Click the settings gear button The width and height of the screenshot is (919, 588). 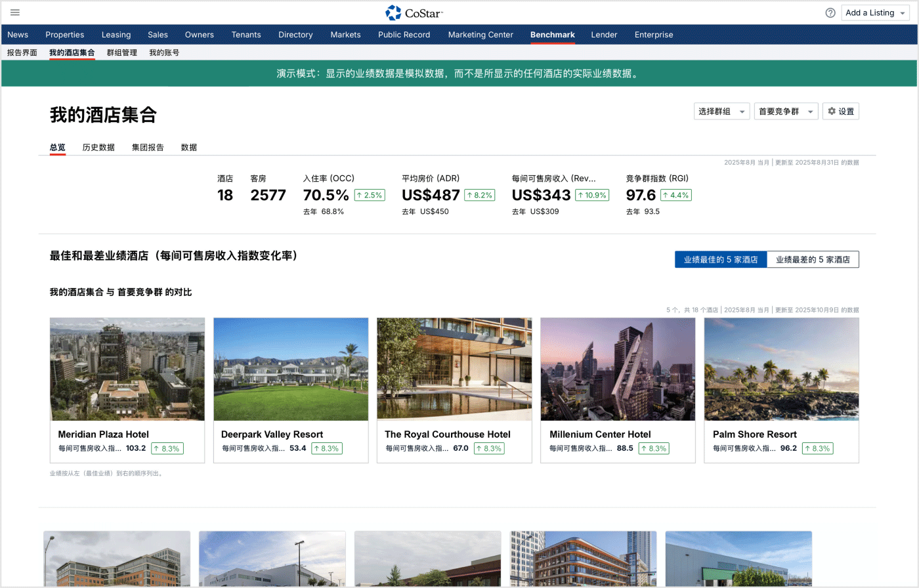pyautogui.click(x=840, y=112)
